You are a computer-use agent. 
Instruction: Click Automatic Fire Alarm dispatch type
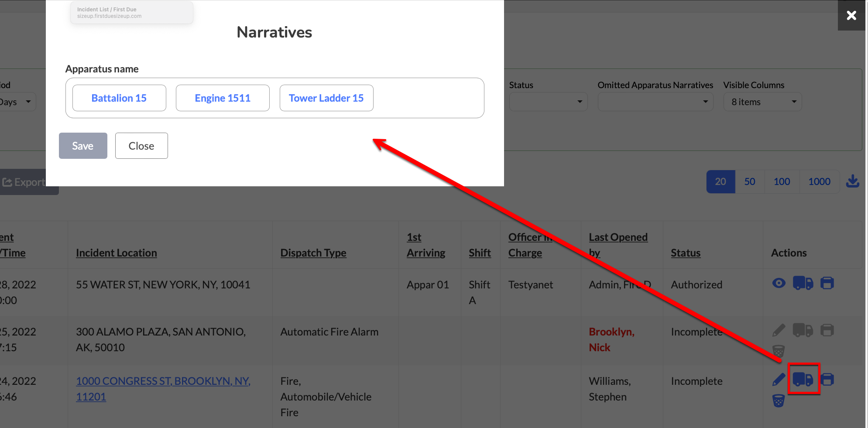pyautogui.click(x=329, y=332)
